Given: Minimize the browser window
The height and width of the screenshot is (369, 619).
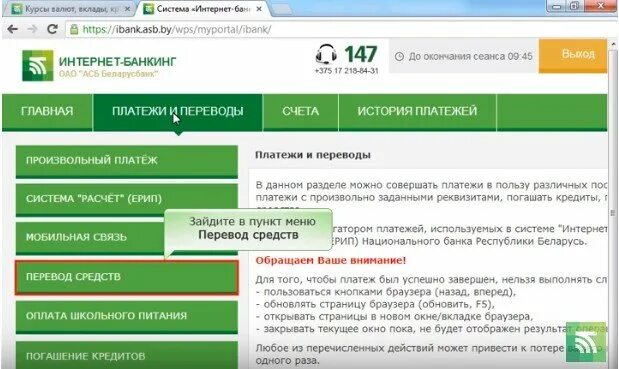Looking at the screenshot, I should (x=557, y=6).
